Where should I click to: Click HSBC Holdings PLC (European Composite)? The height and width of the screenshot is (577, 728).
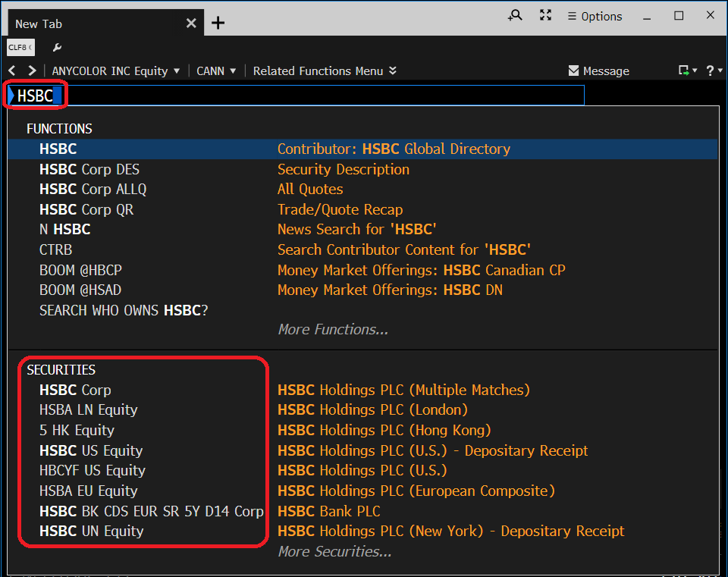pyautogui.click(x=416, y=491)
